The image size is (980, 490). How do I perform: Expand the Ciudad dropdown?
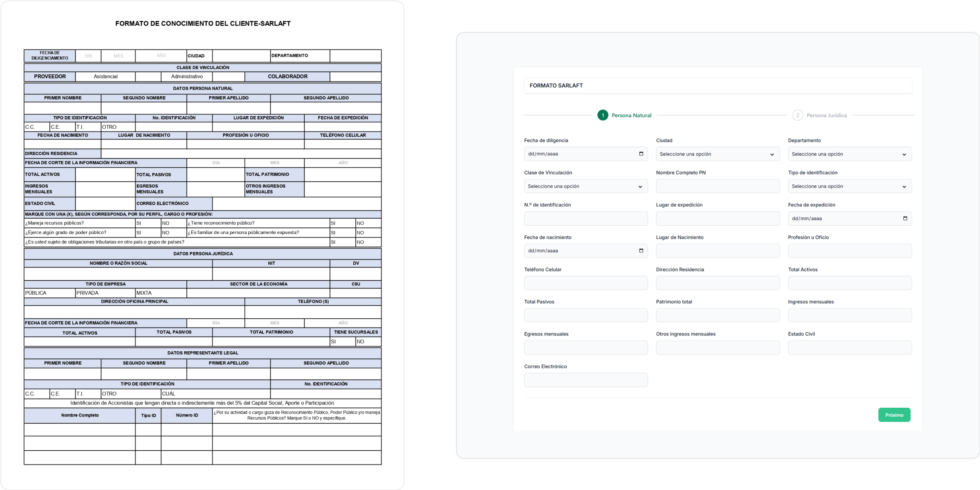point(718,154)
